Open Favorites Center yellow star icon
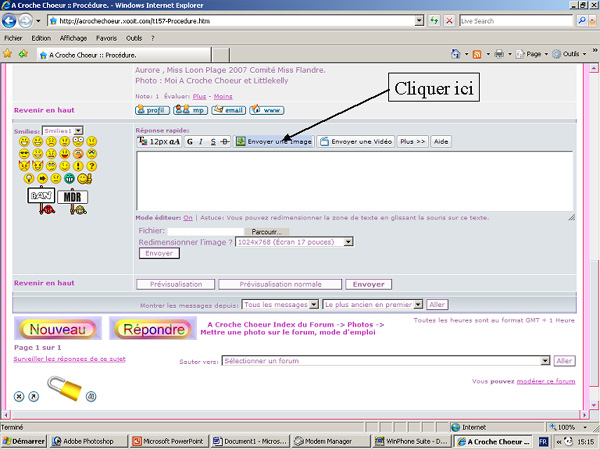The width and height of the screenshot is (600, 450). click(7, 54)
